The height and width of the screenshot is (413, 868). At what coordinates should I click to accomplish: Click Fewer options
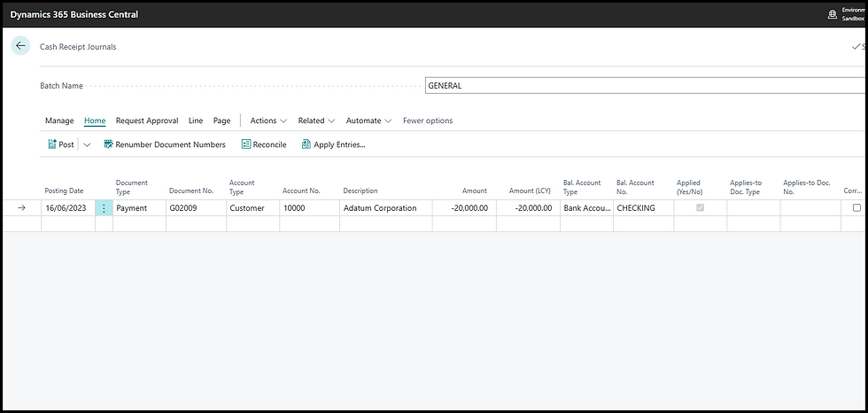(x=428, y=121)
